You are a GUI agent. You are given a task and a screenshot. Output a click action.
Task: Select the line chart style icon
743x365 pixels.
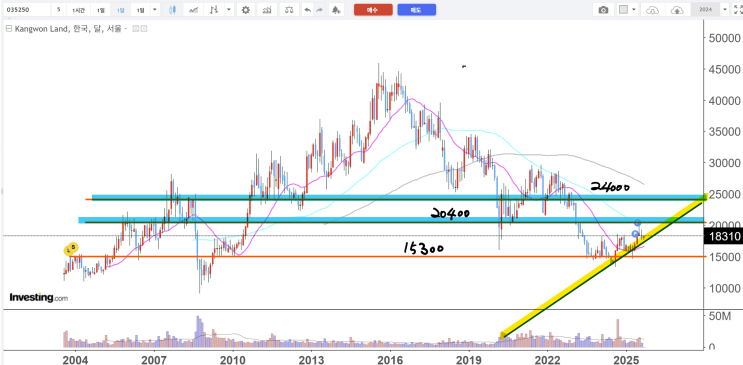click(193, 9)
